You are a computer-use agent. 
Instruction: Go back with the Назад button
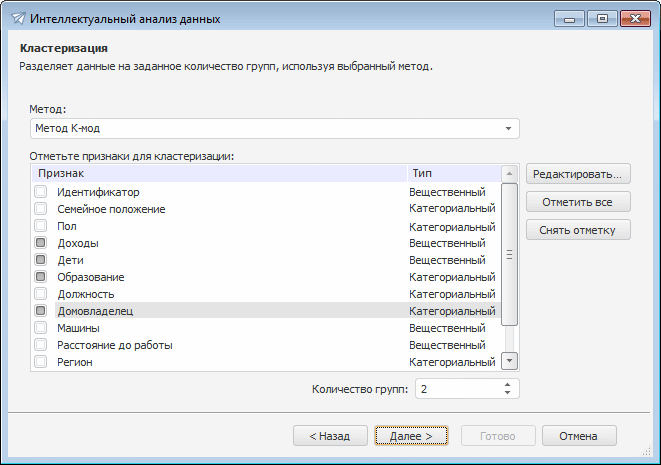tap(328, 436)
